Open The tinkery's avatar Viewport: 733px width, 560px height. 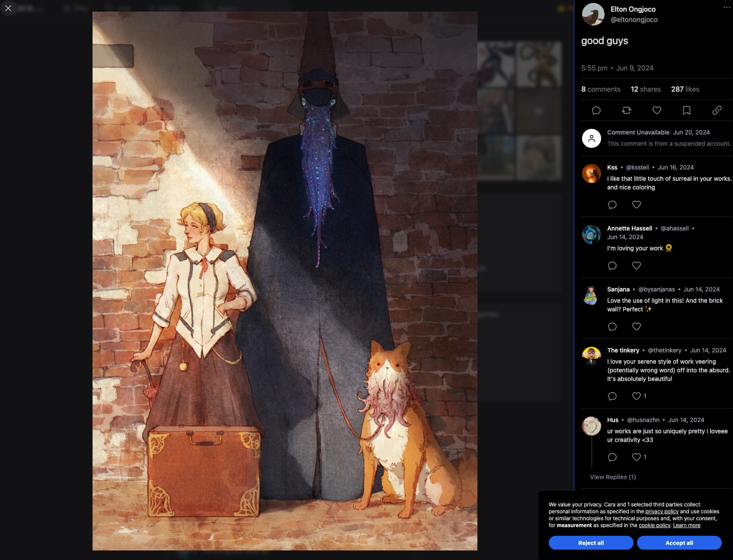click(592, 356)
